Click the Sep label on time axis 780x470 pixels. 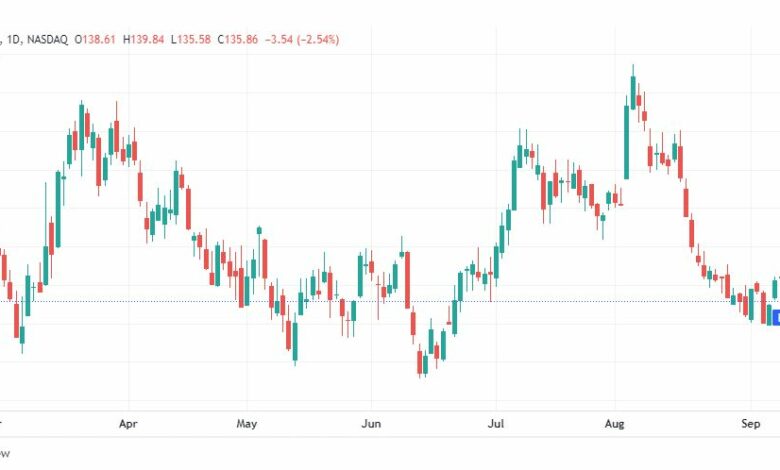tap(751, 424)
